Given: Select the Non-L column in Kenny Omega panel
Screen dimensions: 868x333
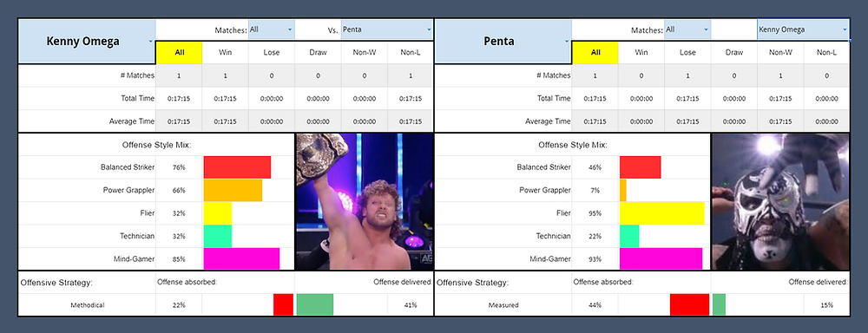Looking at the screenshot, I should pos(411,53).
